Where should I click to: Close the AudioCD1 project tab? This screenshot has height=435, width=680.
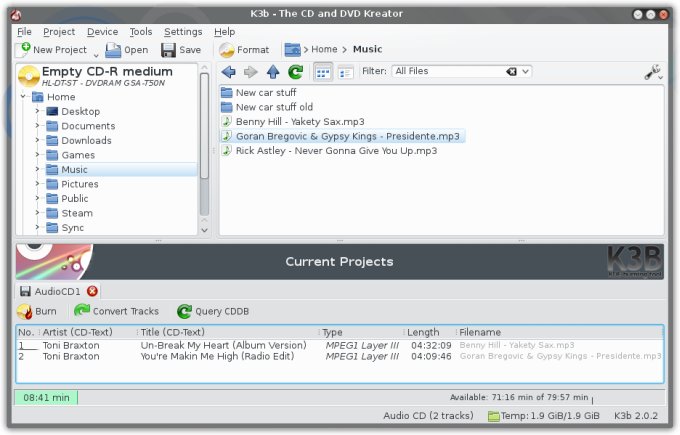pyautogui.click(x=92, y=291)
